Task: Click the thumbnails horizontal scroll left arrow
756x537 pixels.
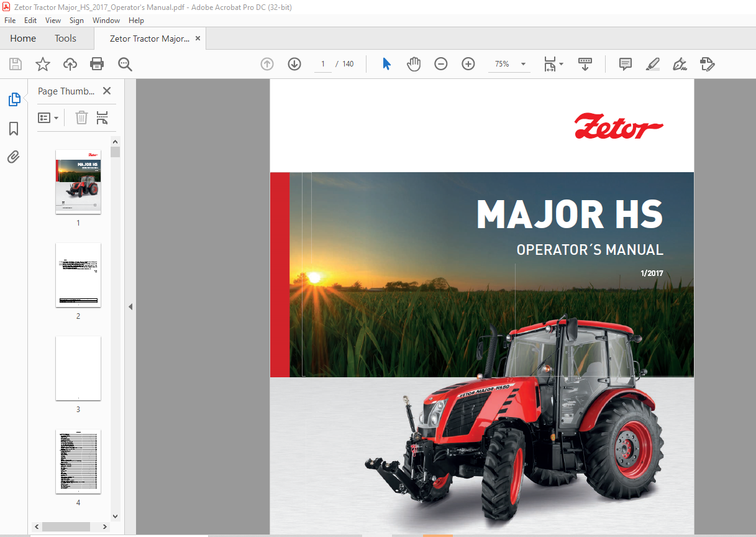Action: pyautogui.click(x=37, y=526)
